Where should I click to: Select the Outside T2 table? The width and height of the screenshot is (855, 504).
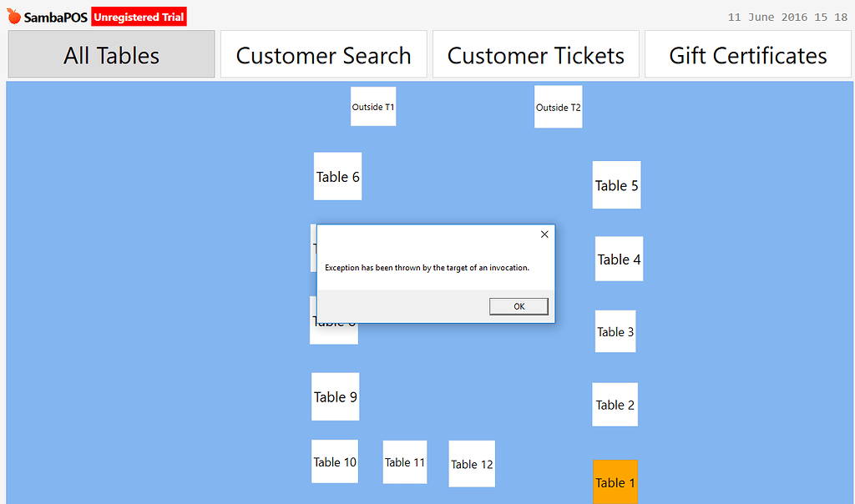(x=558, y=106)
